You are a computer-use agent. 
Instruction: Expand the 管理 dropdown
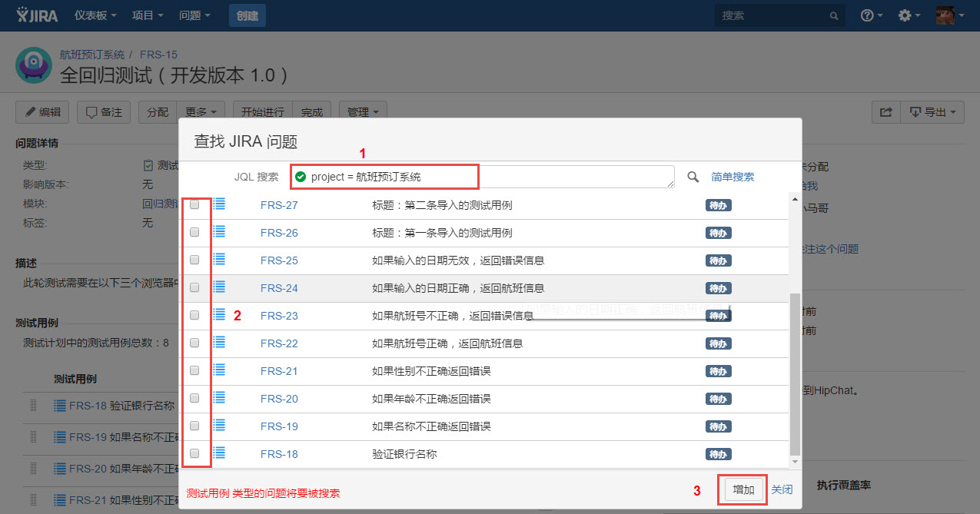362,112
